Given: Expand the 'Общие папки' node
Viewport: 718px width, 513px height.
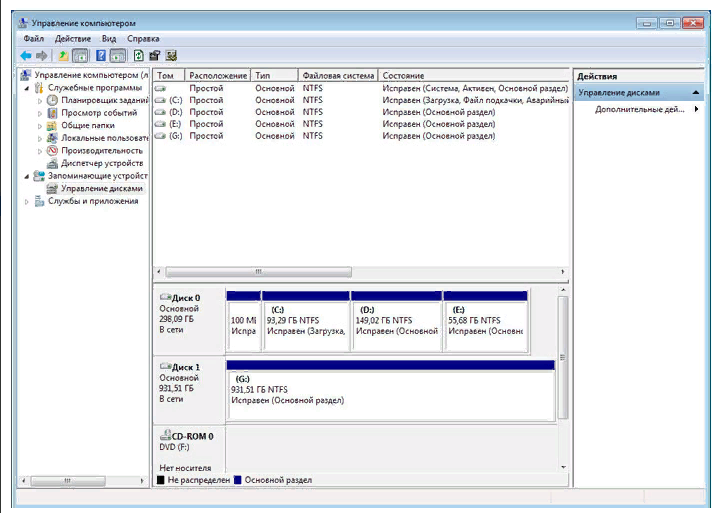Looking at the screenshot, I should coord(40,126).
